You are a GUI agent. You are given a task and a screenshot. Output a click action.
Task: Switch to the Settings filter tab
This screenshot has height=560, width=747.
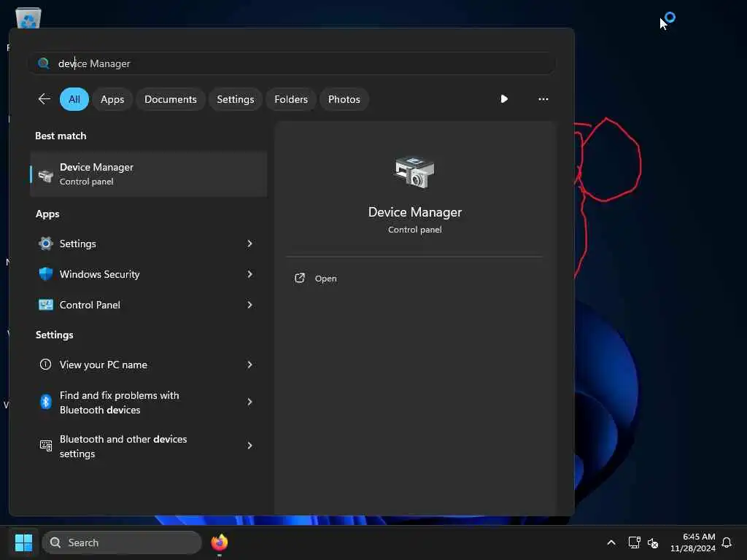236,99
